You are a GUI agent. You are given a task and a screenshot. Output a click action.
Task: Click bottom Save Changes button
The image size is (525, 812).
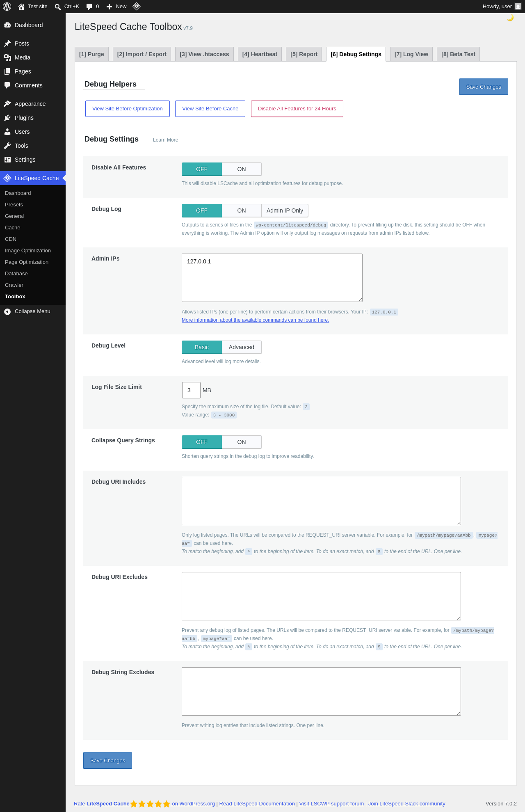(108, 761)
